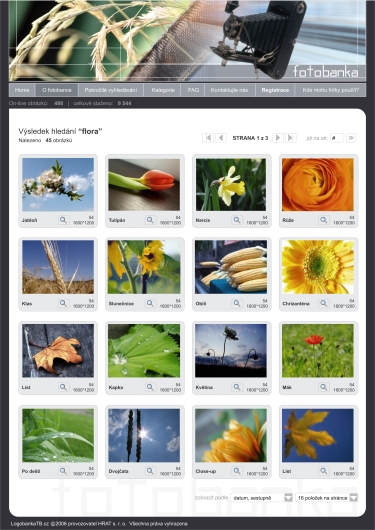This screenshot has width=375, height=530.
Task: Open the Kapka green leaf thumbnail
Action: (144, 351)
